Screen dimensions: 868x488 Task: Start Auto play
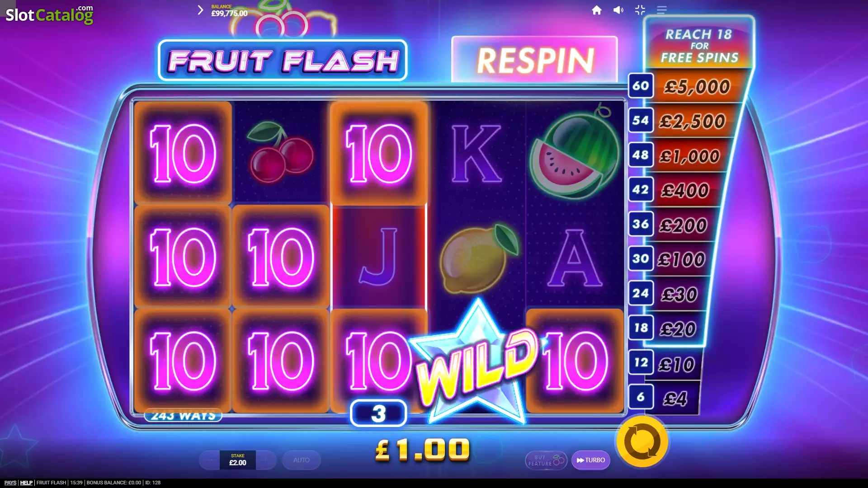302,460
